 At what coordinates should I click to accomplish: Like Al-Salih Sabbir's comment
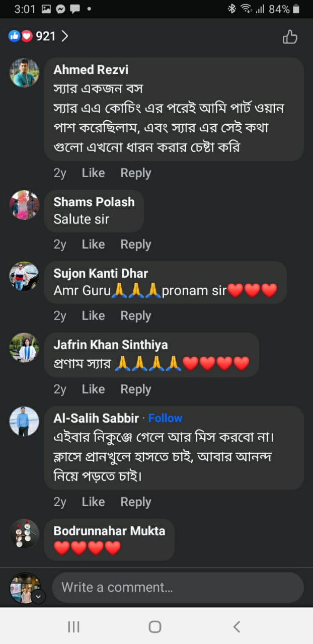coord(93,502)
